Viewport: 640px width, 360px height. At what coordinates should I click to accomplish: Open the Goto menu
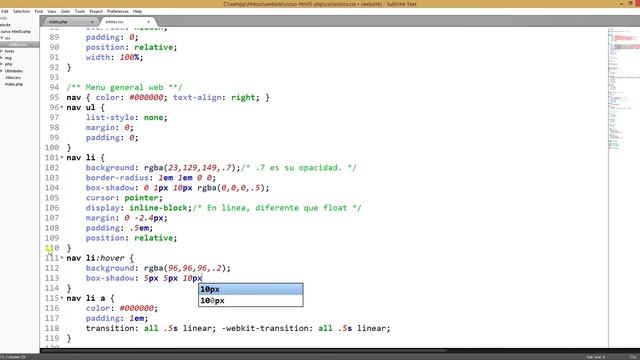click(x=65, y=11)
